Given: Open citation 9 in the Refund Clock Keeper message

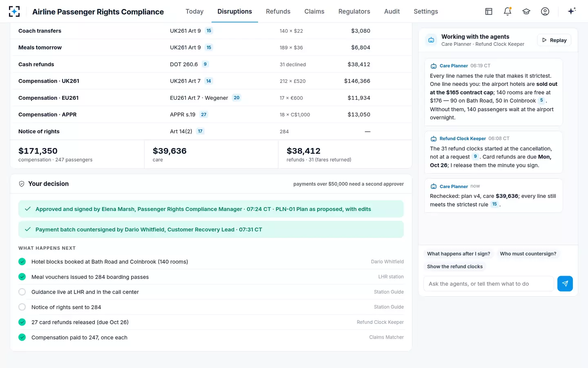Looking at the screenshot, I should [x=475, y=157].
